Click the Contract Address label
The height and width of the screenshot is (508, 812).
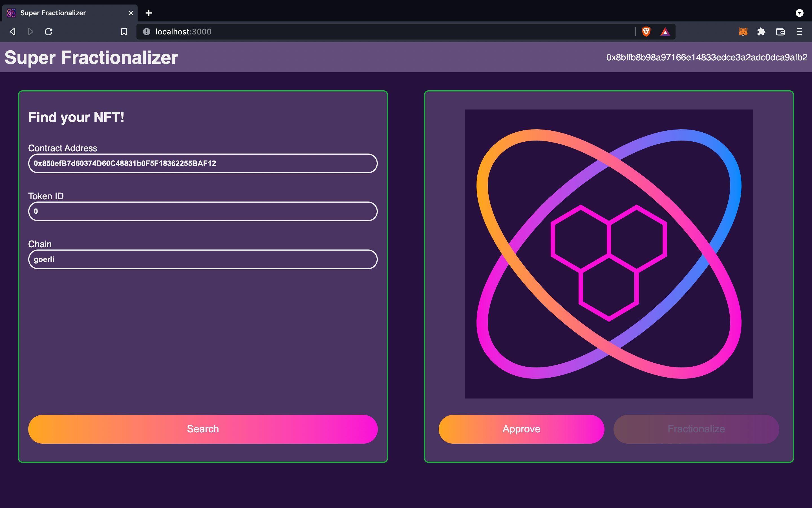[63, 148]
